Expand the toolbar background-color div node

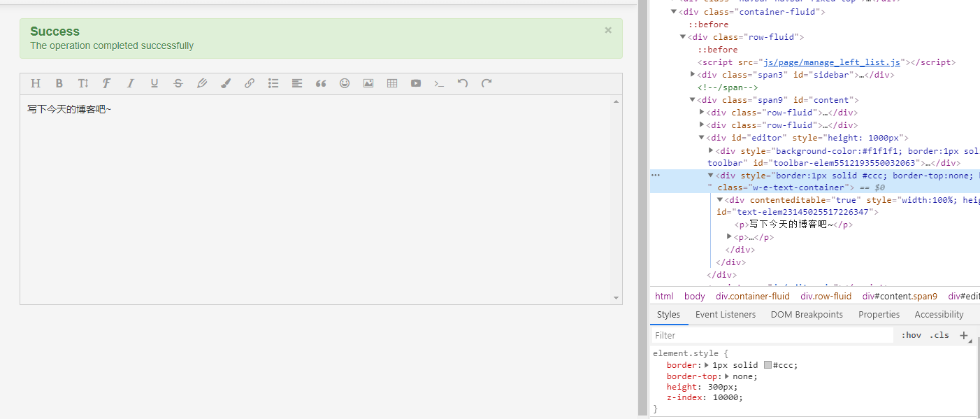[711, 150]
